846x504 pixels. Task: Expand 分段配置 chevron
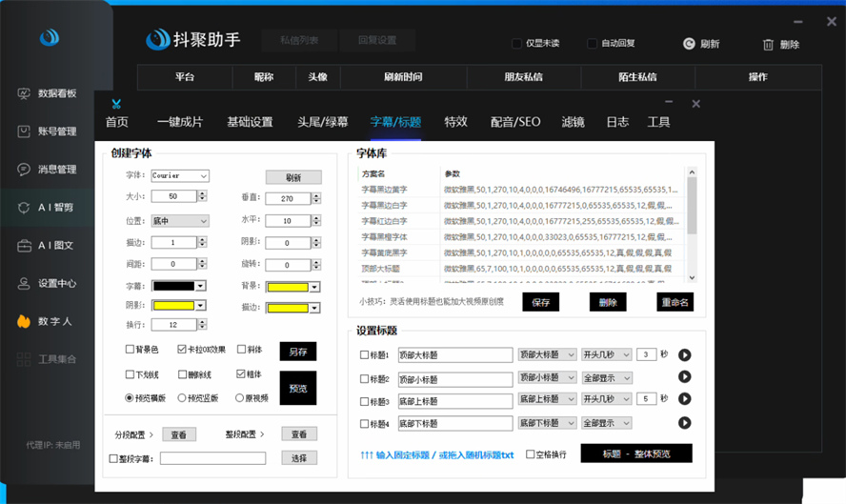pyautogui.click(x=151, y=434)
